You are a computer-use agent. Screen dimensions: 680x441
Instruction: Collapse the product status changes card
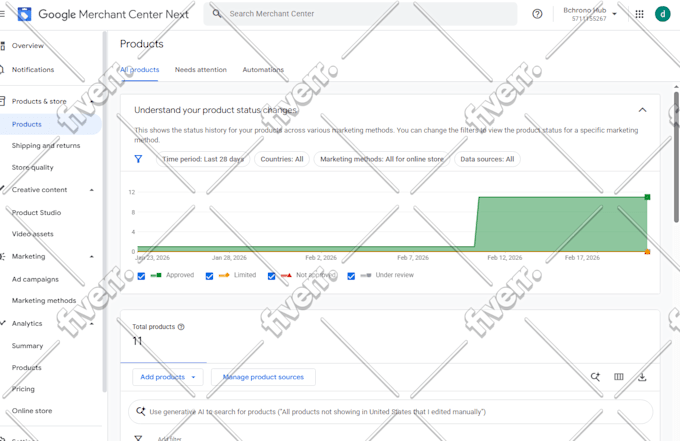(x=642, y=110)
